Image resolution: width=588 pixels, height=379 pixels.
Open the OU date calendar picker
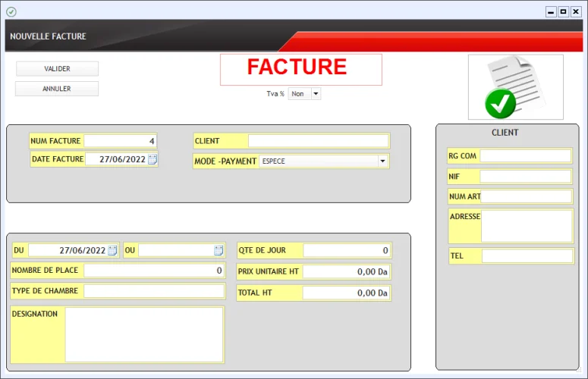click(219, 250)
